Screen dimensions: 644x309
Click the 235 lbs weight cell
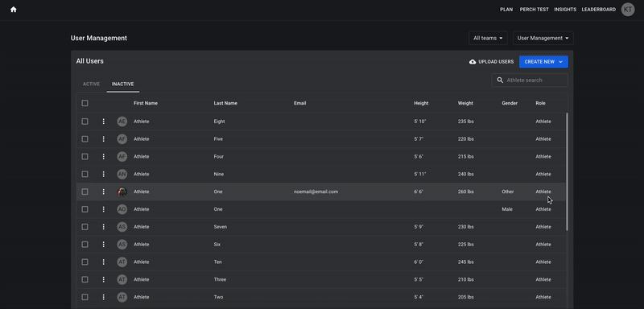[466, 122]
